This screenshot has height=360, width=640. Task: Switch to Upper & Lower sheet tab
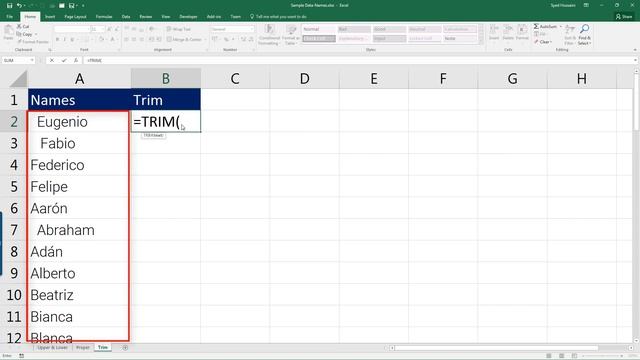pos(52,348)
